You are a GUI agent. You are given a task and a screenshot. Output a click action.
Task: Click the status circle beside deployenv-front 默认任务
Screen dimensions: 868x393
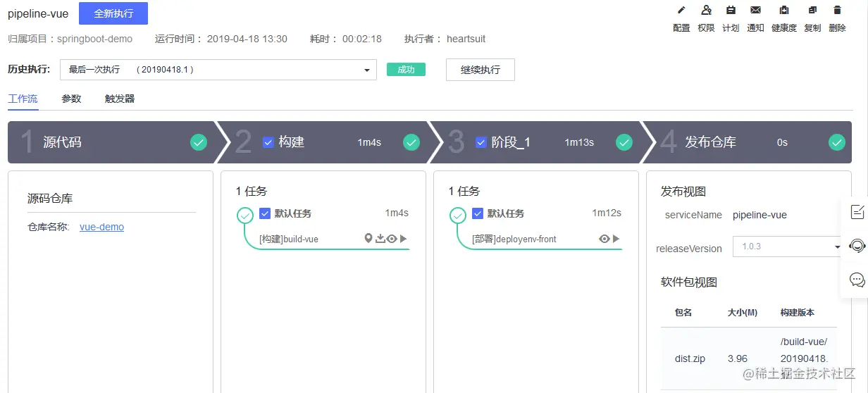click(x=458, y=216)
